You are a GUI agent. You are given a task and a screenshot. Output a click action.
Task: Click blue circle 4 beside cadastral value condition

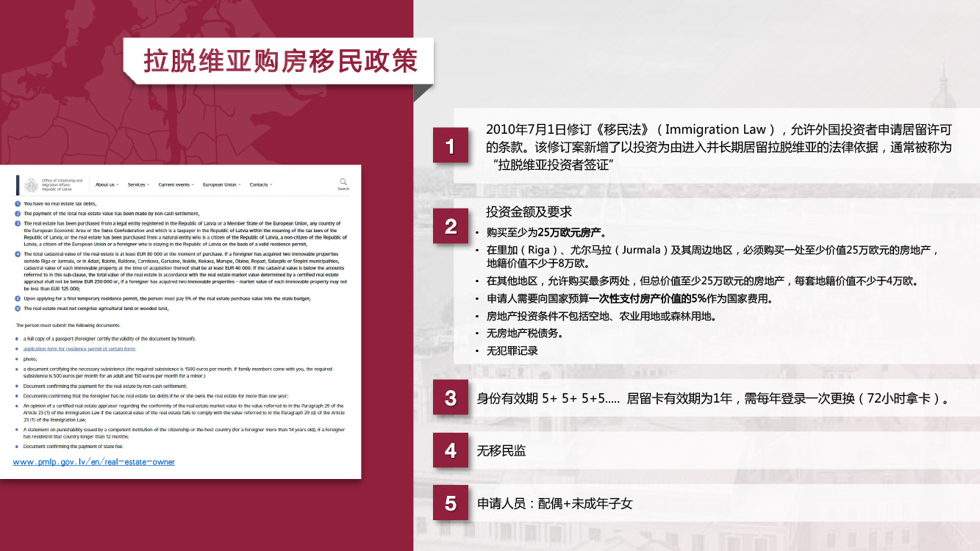click(x=18, y=253)
